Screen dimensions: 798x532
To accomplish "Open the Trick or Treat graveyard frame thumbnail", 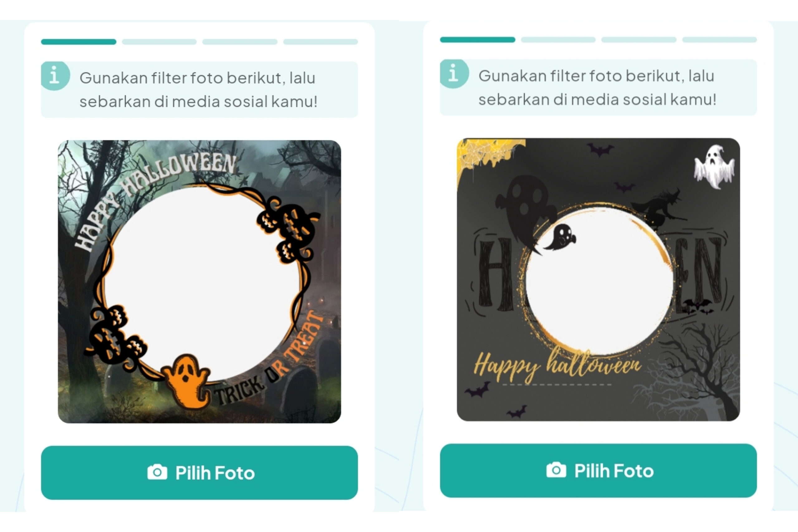I will pyautogui.click(x=199, y=282).
